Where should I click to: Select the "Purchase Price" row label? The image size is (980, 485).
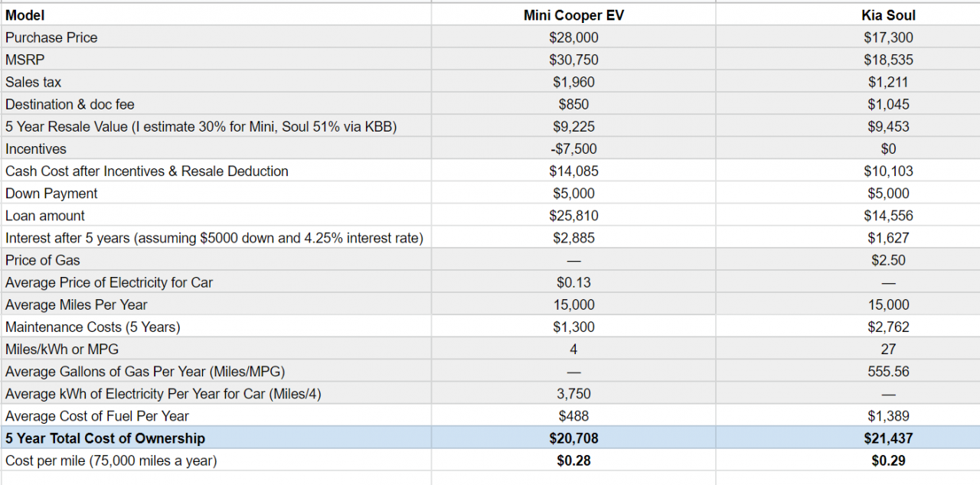click(51, 37)
